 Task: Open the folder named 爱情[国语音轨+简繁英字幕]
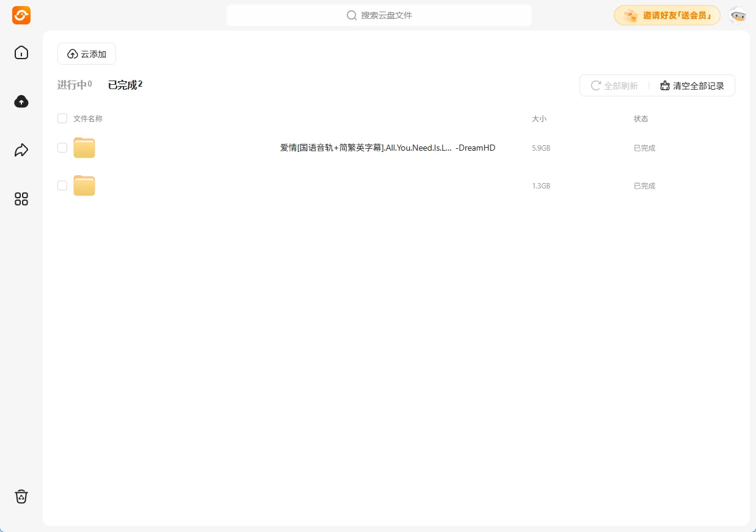pos(387,148)
